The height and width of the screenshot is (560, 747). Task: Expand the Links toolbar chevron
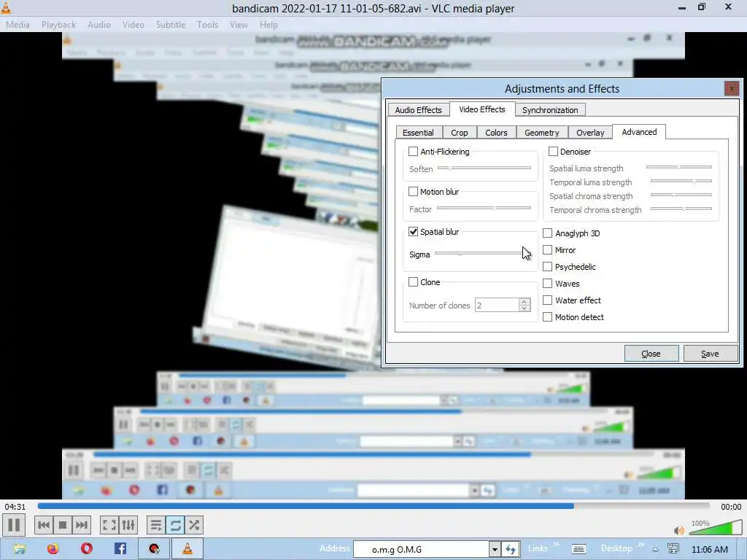coord(556,545)
